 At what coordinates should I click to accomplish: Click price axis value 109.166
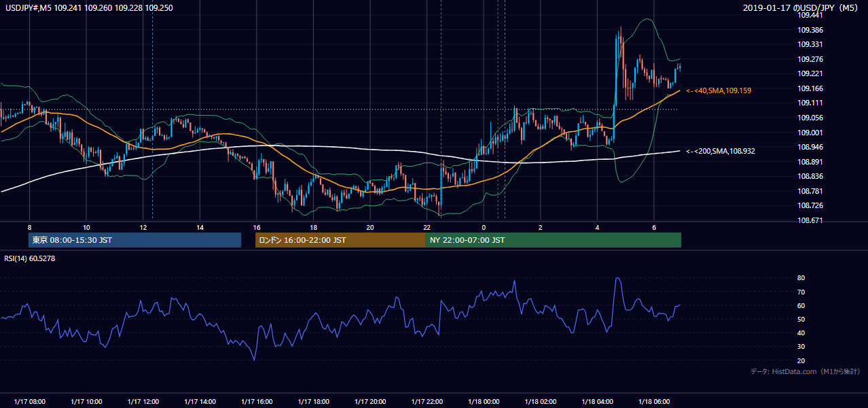click(x=810, y=88)
